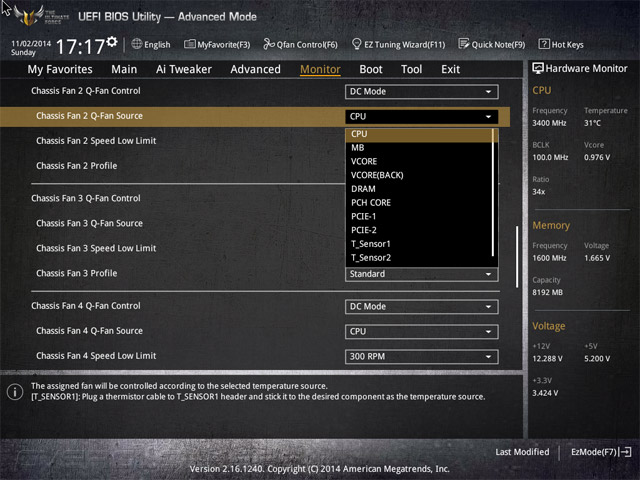
Task: Open the Boot tab
Action: point(371,69)
